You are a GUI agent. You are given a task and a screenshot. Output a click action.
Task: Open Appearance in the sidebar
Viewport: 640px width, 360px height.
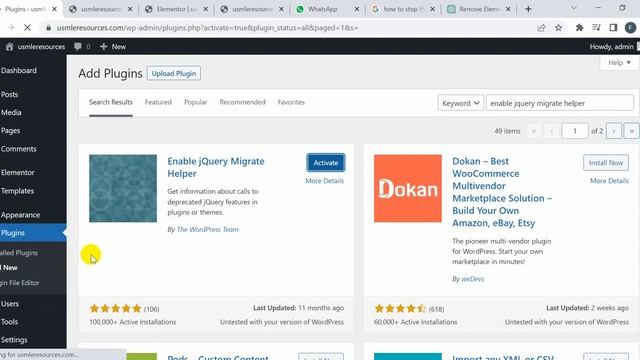pyautogui.click(x=20, y=215)
